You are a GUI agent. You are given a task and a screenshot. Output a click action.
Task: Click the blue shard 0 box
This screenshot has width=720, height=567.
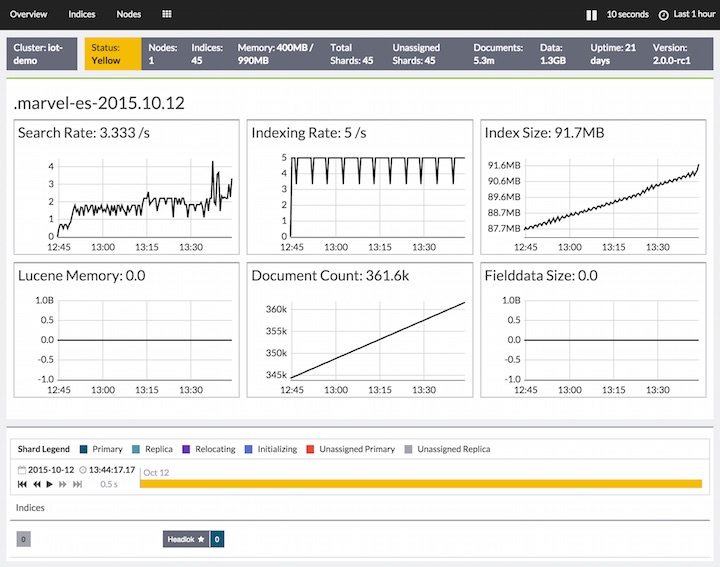point(217,540)
